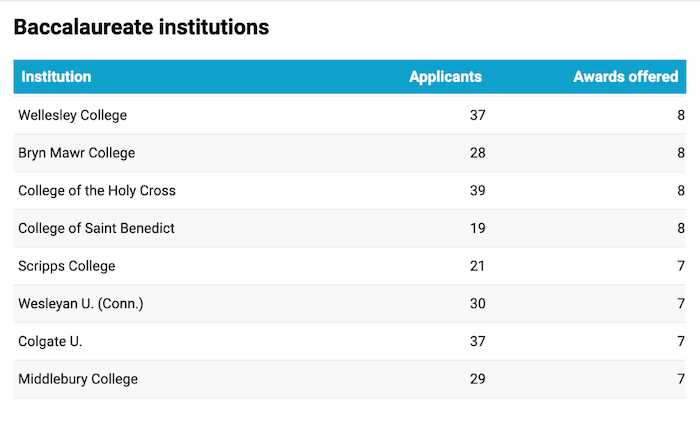Viewport: 700px width, 421px height.
Task: Click Holy Cross applicants value 39
Action: tap(477, 190)
